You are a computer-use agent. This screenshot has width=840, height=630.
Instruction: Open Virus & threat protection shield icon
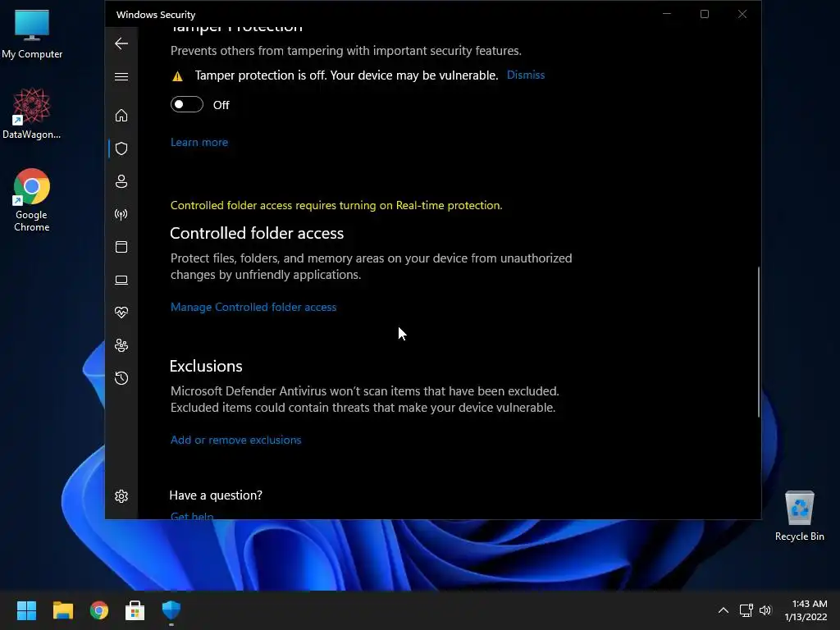pyautogui.click(x=121, y=148)
